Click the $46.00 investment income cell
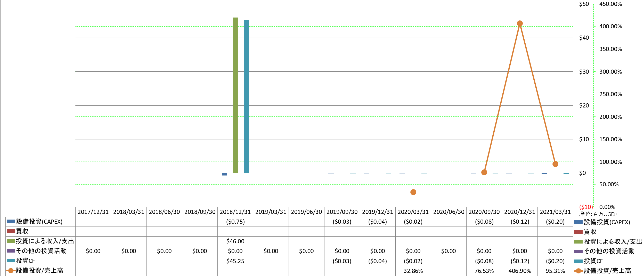This screenshot has width=644, height=276. click(235, 241)
